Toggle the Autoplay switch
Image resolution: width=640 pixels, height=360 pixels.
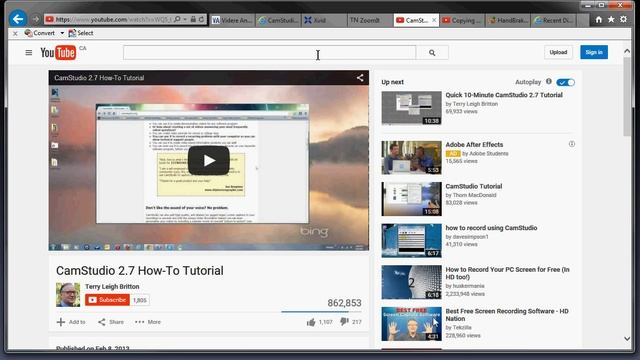click(x=566, y=82)
